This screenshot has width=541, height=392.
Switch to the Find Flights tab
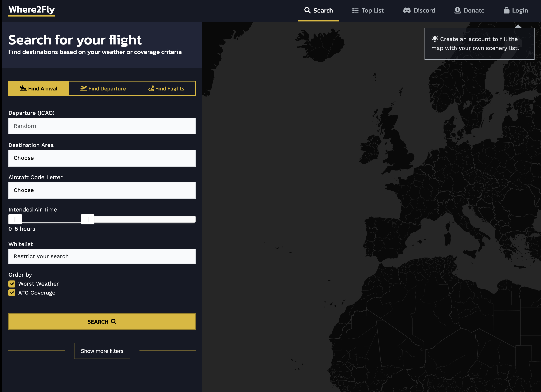(x=166, y=88)
